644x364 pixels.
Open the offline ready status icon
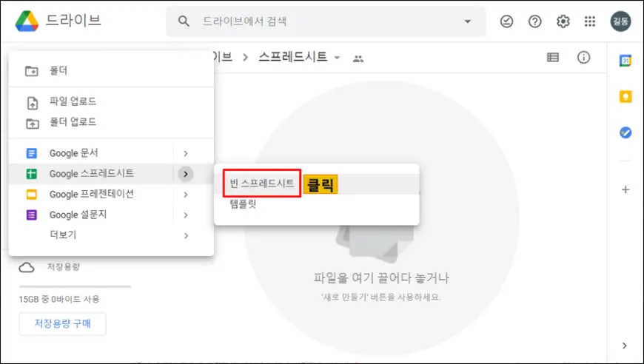[506, 21]
